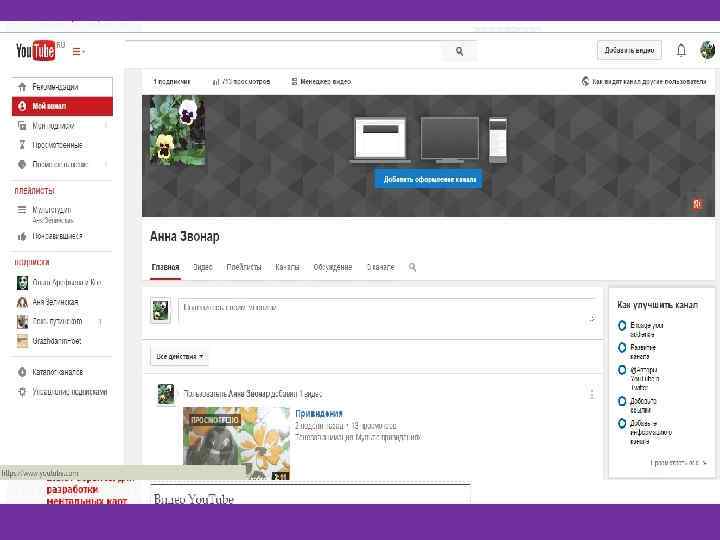Click the magnifier search button in the header

pyautogui.click(x=459, y=51)
